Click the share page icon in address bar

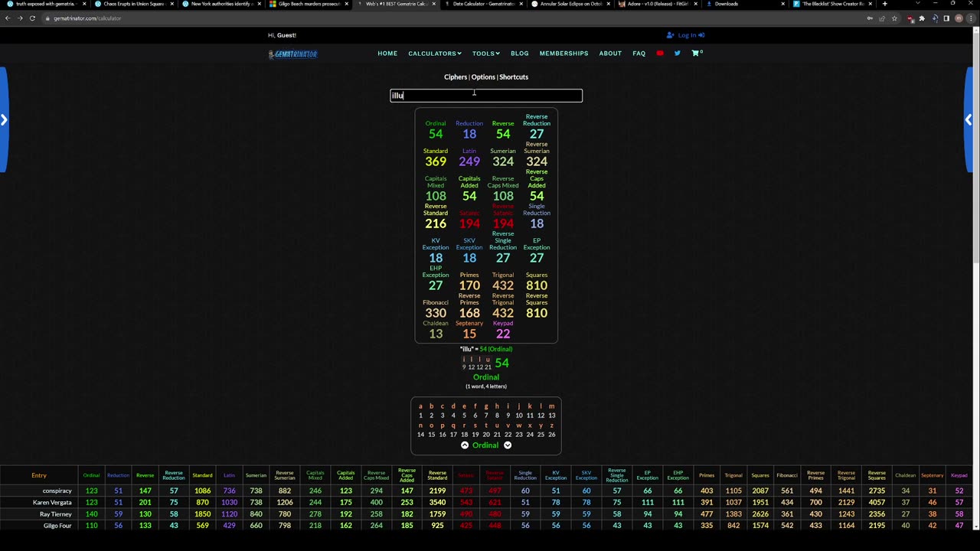tap(882, 18)
